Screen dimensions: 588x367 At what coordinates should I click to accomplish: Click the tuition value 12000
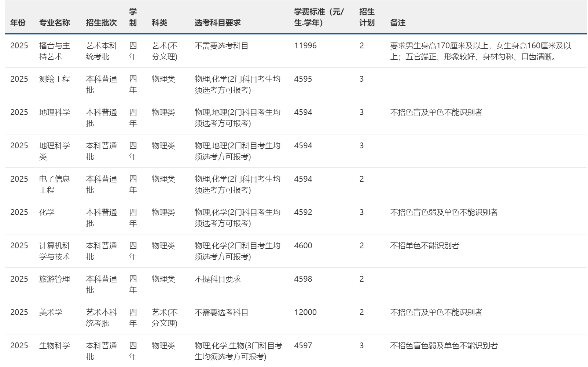[x=305, y=312]
